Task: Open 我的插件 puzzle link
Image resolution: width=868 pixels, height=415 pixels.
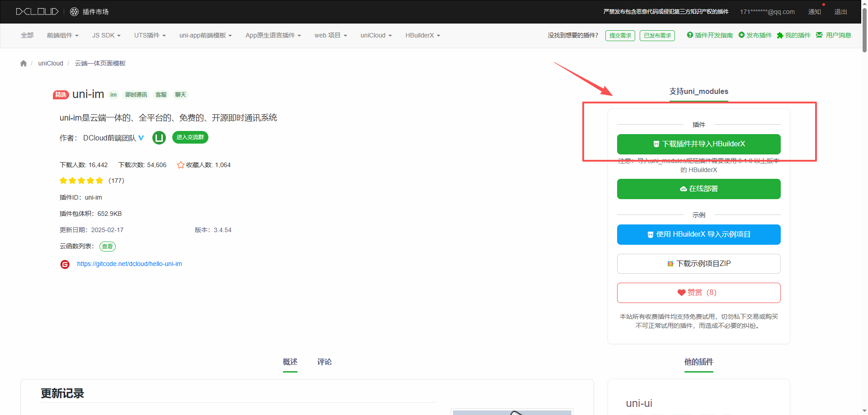Action: tap(793, 35)
